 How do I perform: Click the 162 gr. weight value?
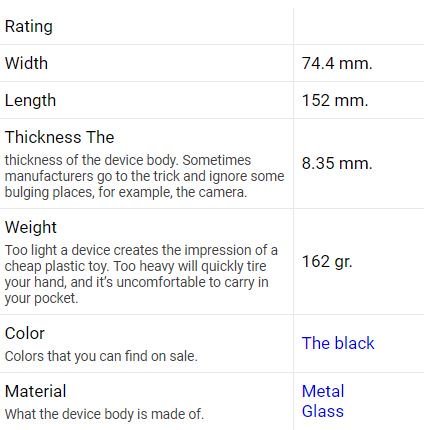pyautogui.click(x=327, y=262)
